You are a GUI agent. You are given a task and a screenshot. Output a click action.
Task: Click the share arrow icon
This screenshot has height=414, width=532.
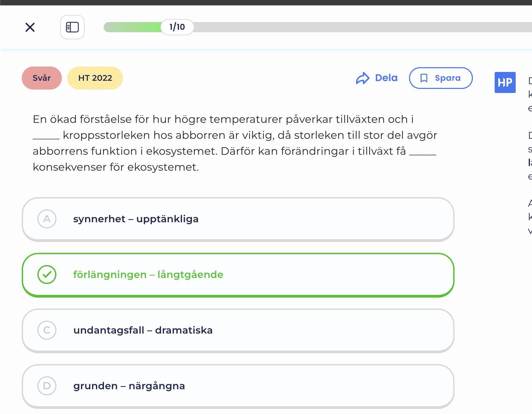point(362,78)
